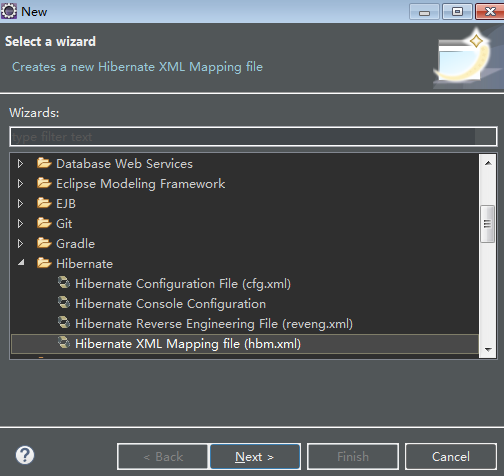504x476 pixels.
Task: Select the Eclipse Modeling Framework category
Action: [x=140, y=184]
